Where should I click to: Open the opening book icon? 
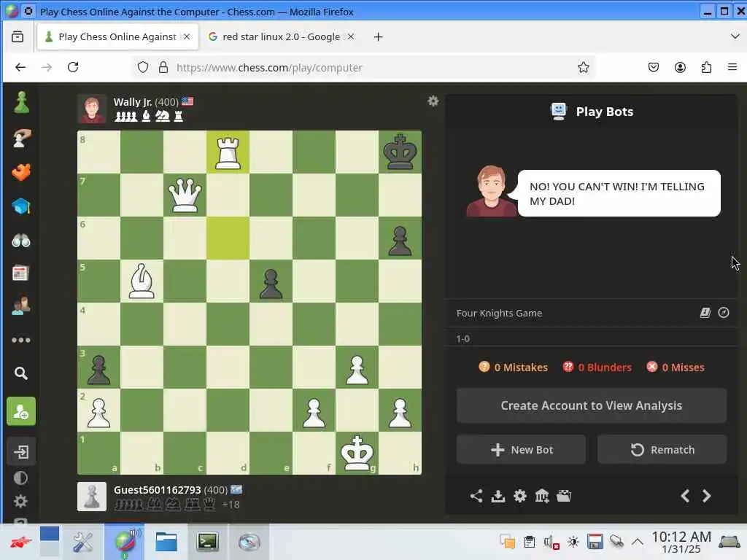pyautogui.click(x=705, y=312)
